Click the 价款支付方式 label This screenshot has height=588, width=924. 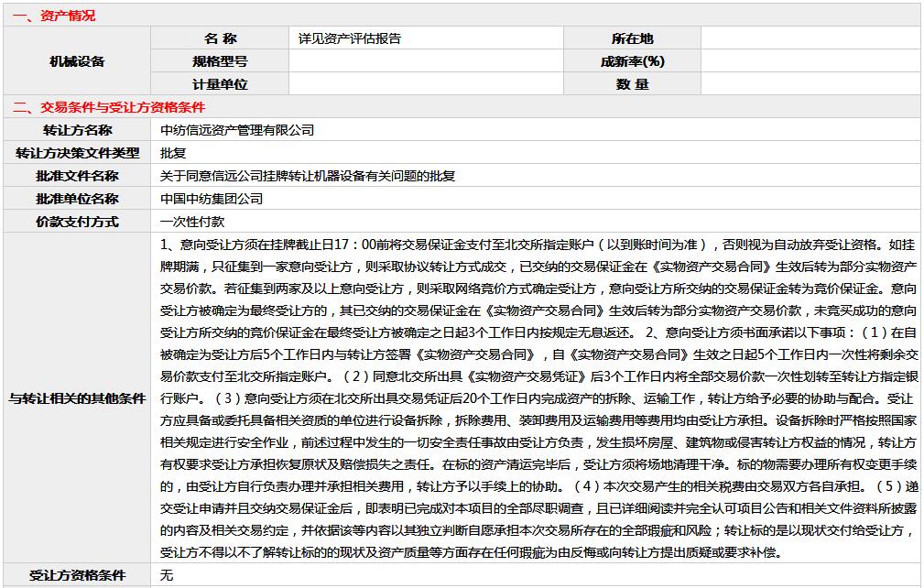[77, 222]
